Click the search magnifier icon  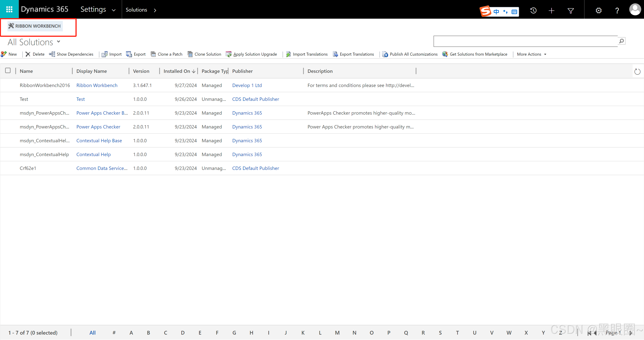(621, 41)
